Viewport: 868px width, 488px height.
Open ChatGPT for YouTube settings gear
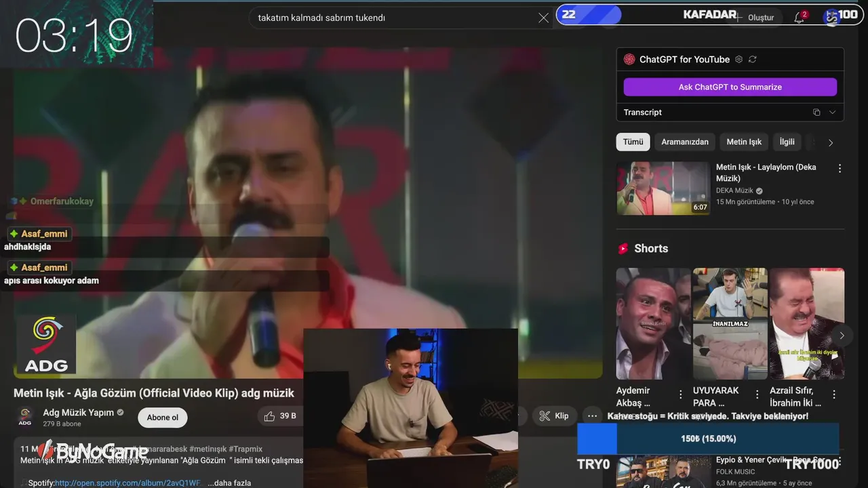pyautogui.click(x=738, y=60)
